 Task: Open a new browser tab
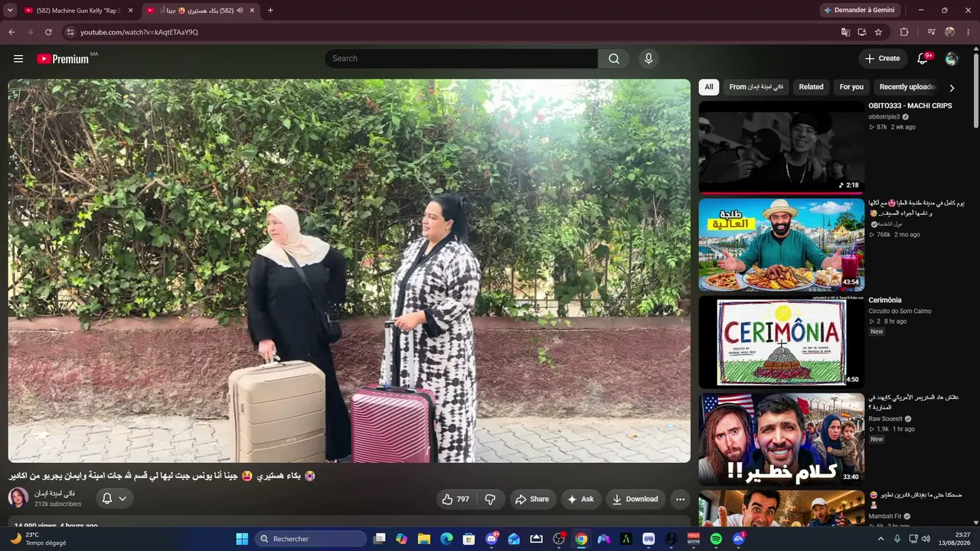[270, 11]
